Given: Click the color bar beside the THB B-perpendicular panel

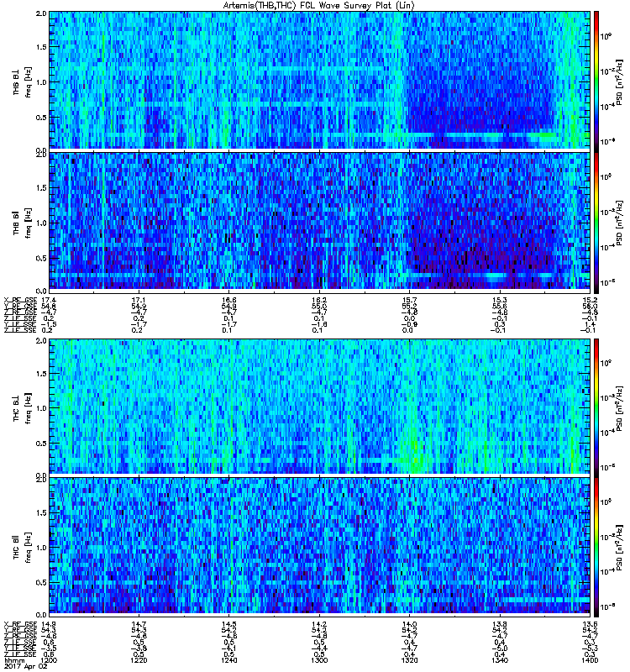Looking at the screenshot, I should (x=596, y=81).
